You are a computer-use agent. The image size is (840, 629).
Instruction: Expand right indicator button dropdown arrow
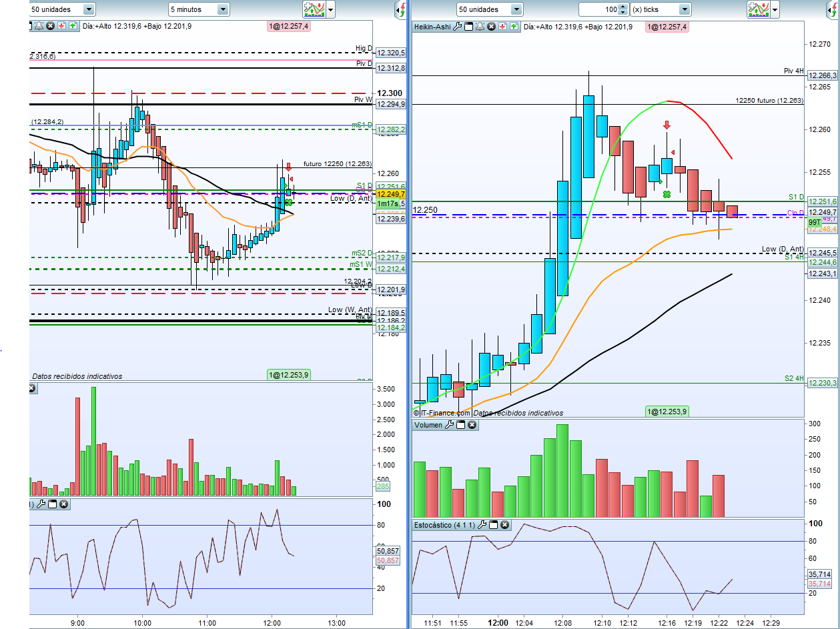[x=775, y=9]
